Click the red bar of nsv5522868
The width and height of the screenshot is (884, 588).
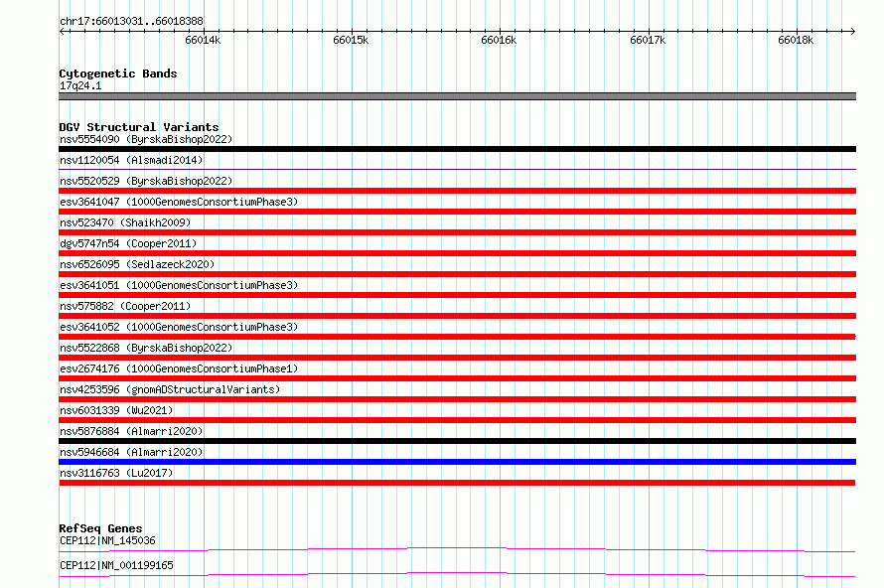pyautogui.click(x=457, y=358)
